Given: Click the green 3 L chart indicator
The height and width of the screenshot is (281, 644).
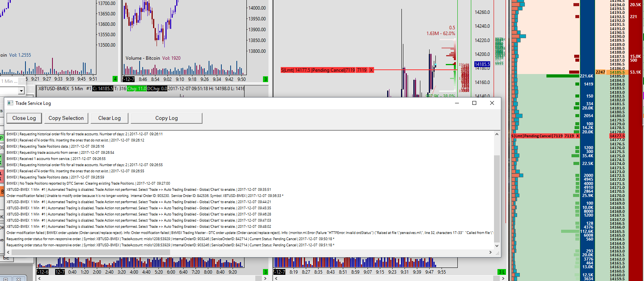Looking at the screenshot, I should [502, 272].
